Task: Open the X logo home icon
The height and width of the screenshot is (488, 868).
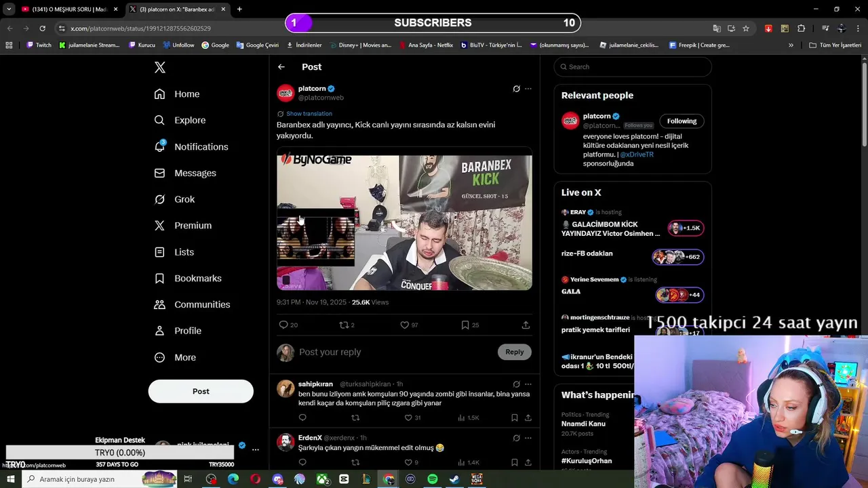Action: pos(159,67)
